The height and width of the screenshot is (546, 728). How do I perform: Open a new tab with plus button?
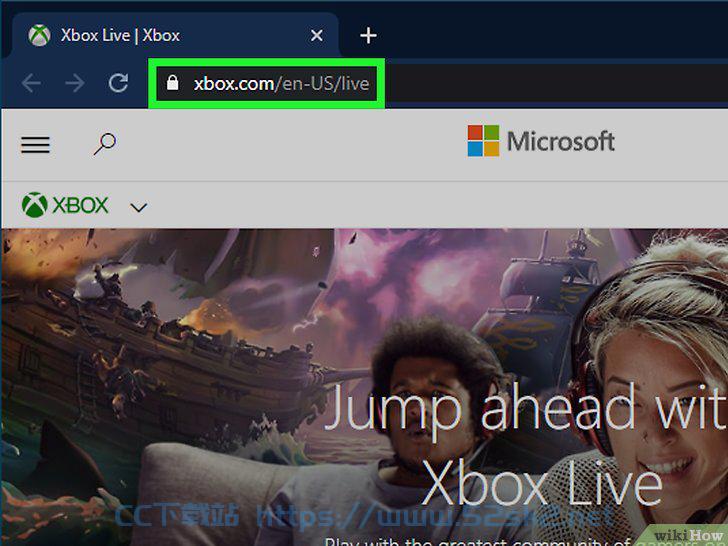[368, 35]
